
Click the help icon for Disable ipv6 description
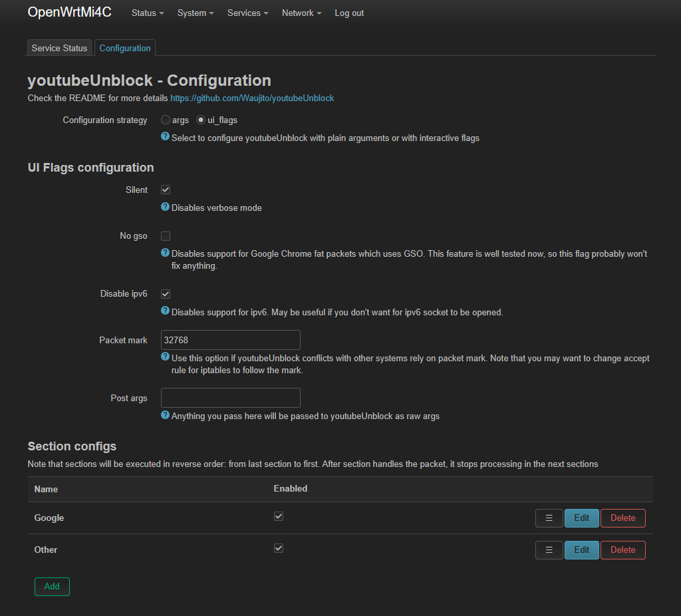[x=165, y=311]
